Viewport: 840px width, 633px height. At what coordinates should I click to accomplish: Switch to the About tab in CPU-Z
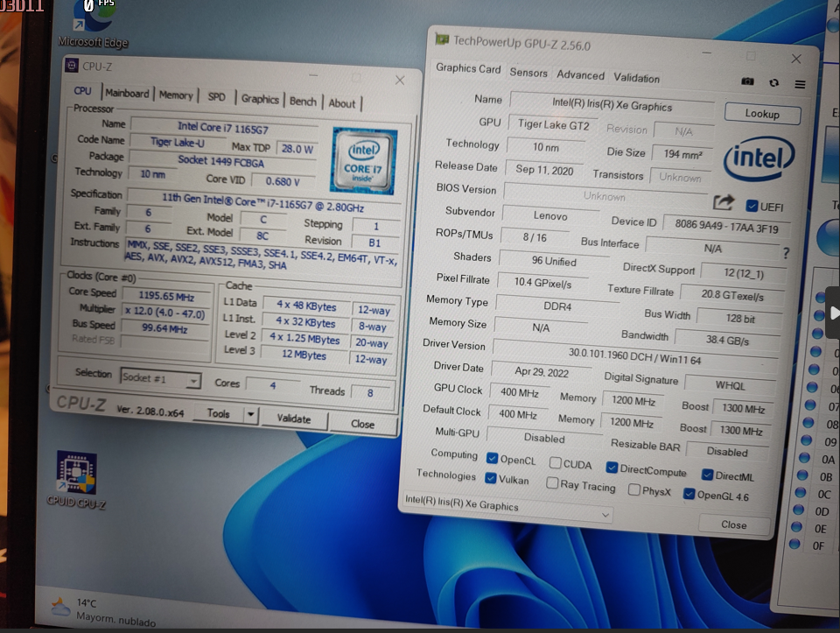tap(342, 103)
